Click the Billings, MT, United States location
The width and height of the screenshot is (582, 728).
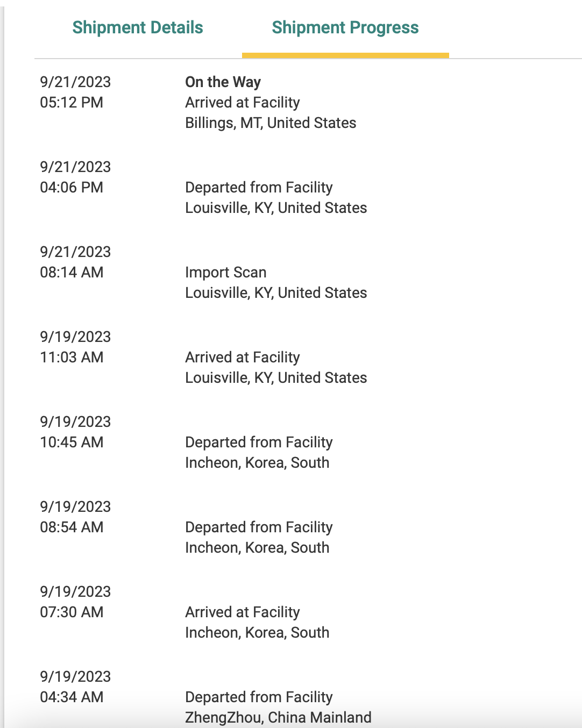(x=271, y=123)
